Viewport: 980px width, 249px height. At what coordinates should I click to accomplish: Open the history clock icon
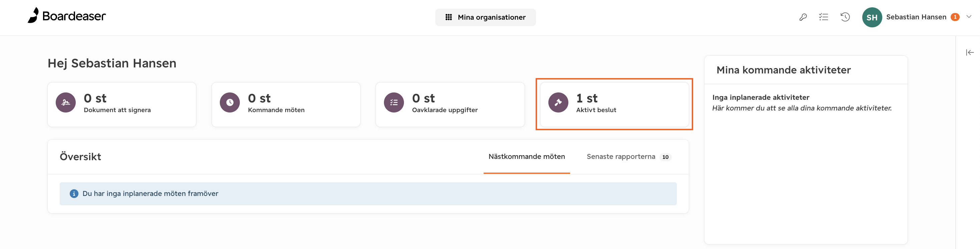click(845, 17)
